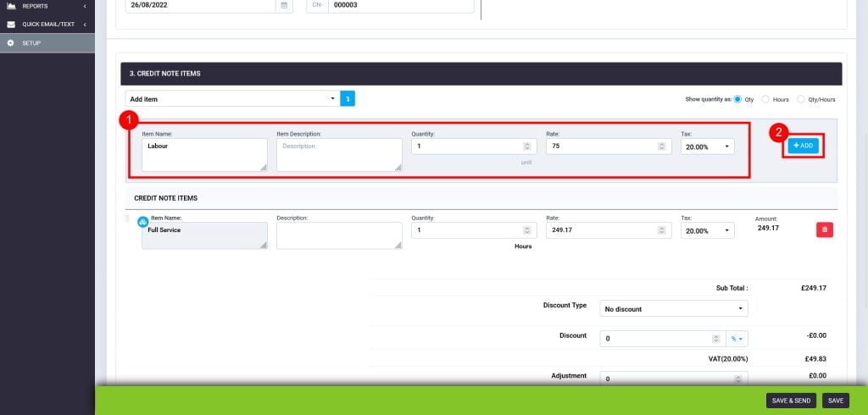Click the Labour Rate field stepper arrows
868x415 pixels.
660,147
